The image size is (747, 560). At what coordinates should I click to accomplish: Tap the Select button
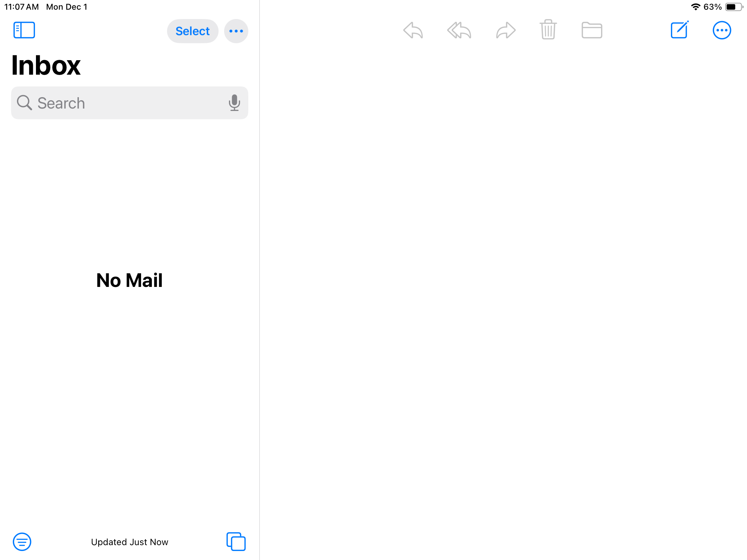[x=192, y=31]
